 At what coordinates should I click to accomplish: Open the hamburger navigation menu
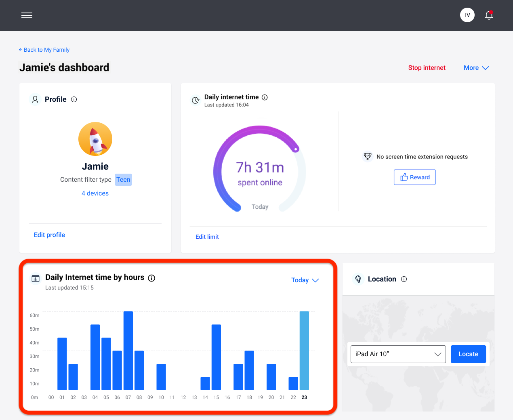click(x=27, y=15)
